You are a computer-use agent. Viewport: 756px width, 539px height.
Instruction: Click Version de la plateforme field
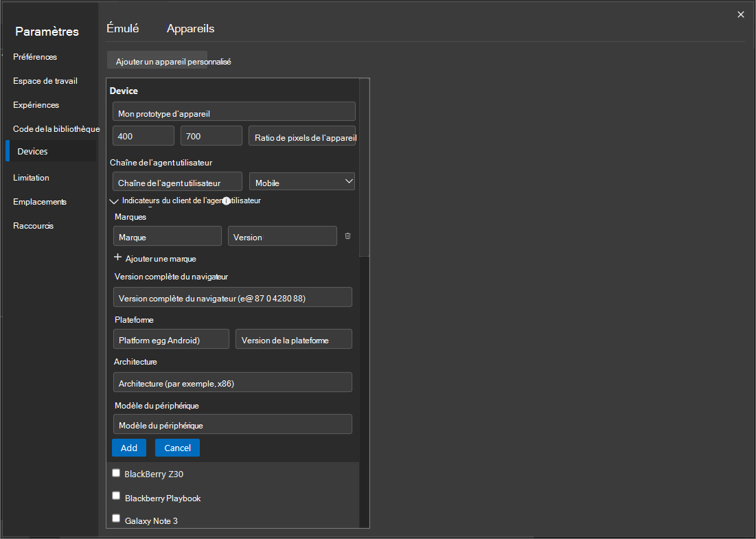tap(294, 339)
